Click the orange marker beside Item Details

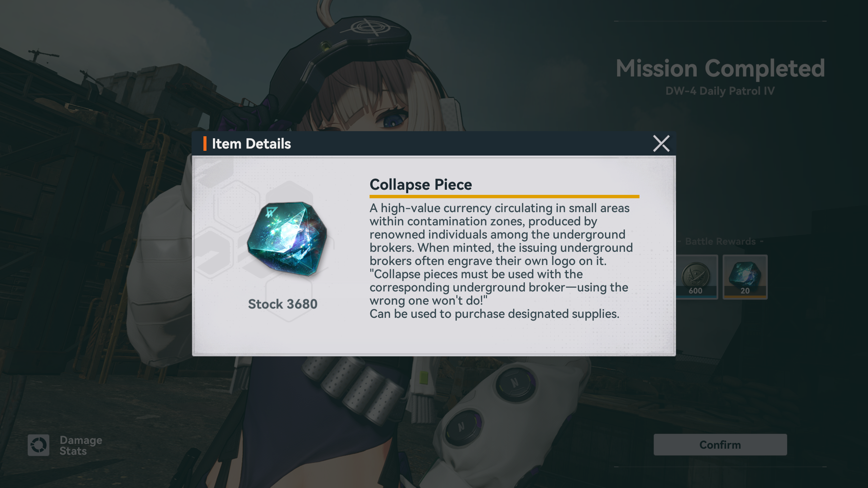[205, 144]
